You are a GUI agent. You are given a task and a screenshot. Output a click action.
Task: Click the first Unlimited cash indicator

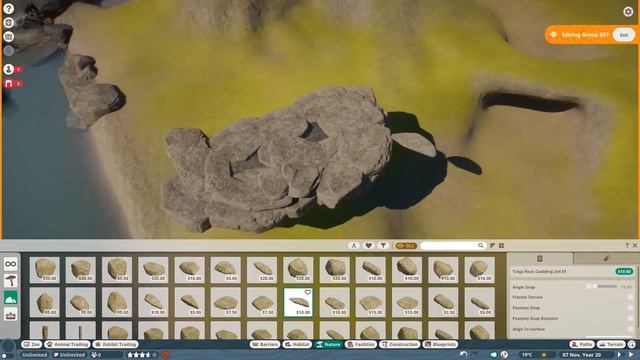tap(34, 355)
